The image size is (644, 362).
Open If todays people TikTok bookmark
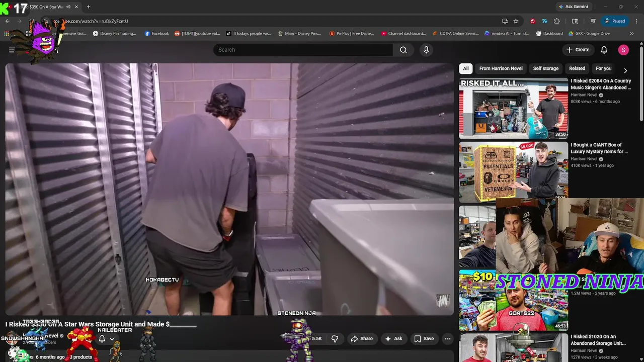[249, 34]
